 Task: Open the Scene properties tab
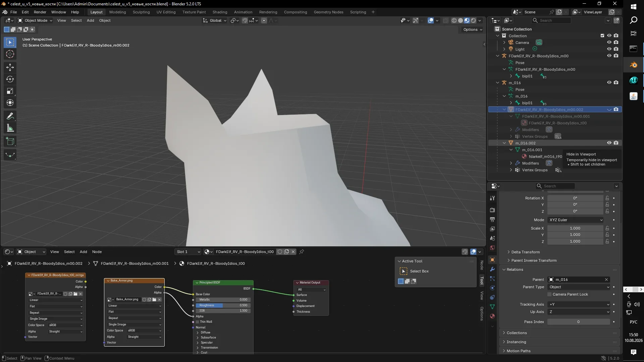(492, 238)
